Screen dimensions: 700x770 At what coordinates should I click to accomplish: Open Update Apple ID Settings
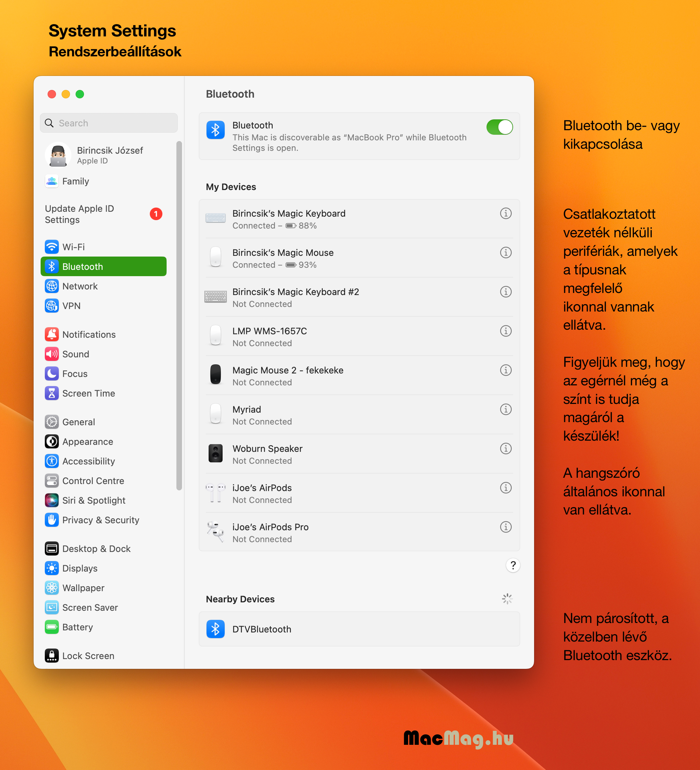103,214
